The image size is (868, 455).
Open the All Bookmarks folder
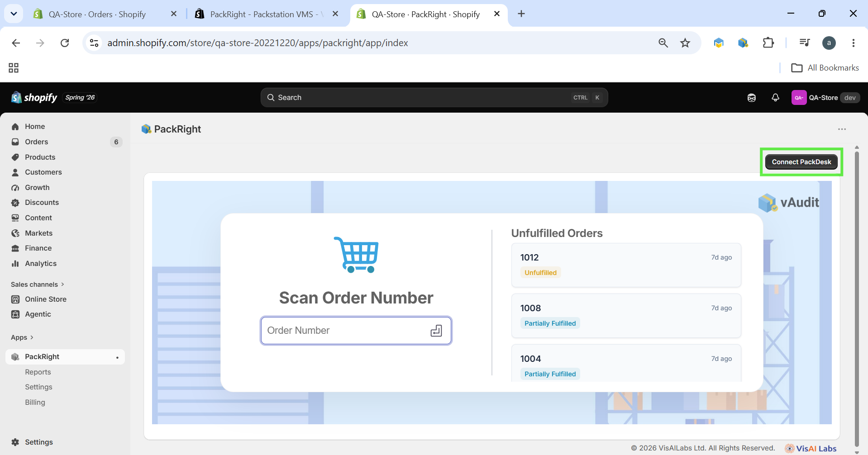(825, 68)
